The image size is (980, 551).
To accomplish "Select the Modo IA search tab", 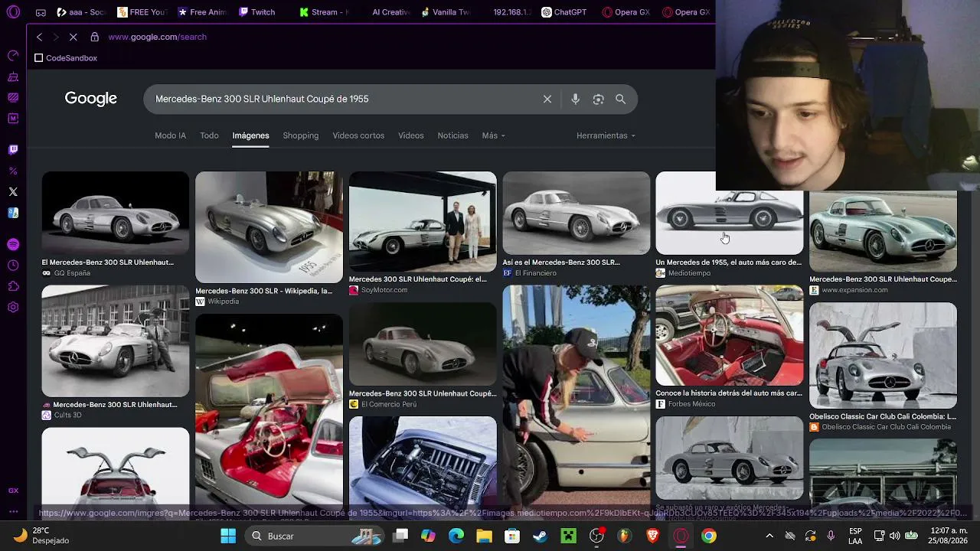I will tap(170, 135).
